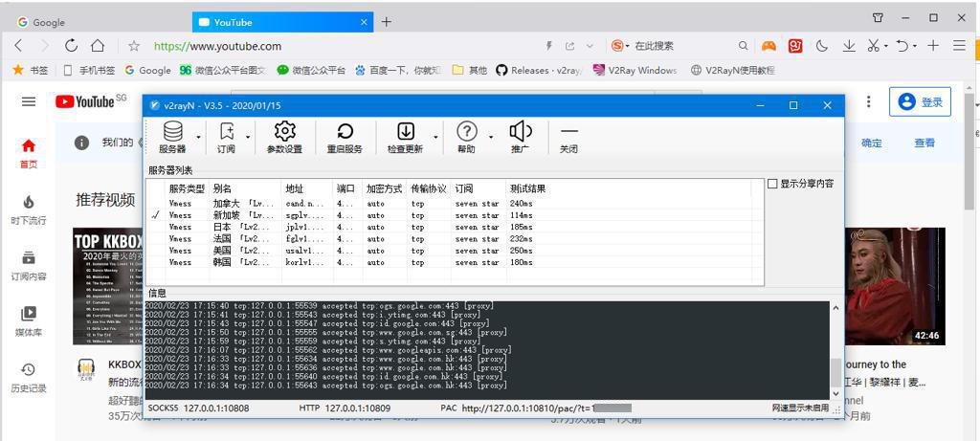Click the YouTube 登录 sign-in button
The height and width of the screenshot is (441, 980).
coord(920,101)
